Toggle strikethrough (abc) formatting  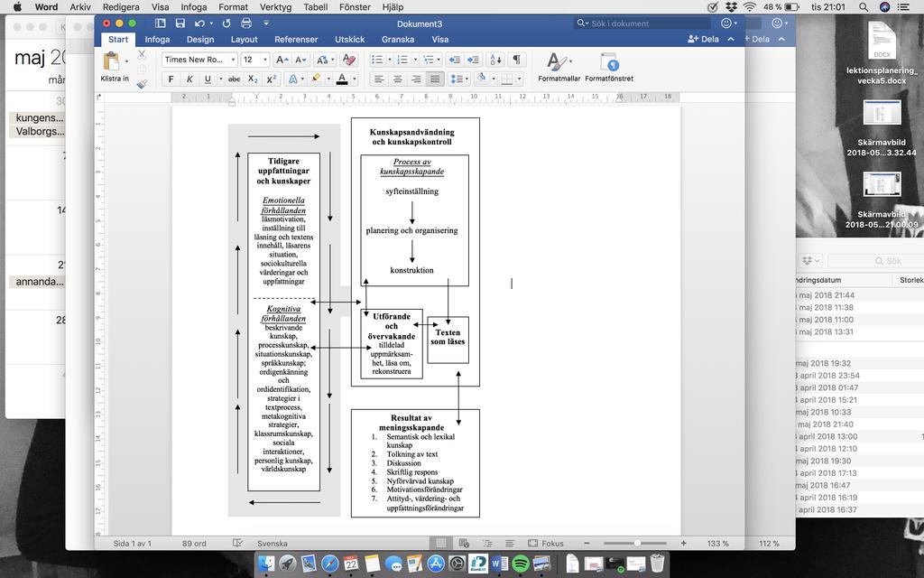234,79
